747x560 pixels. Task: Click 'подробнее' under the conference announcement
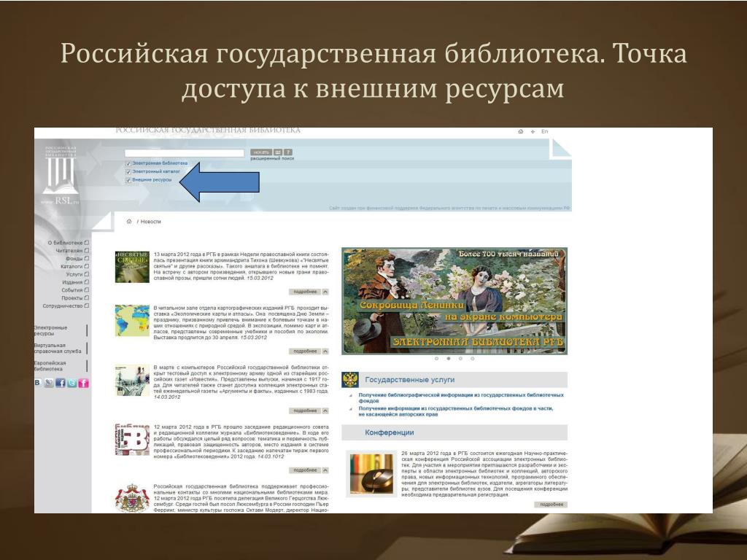point(551,505)
